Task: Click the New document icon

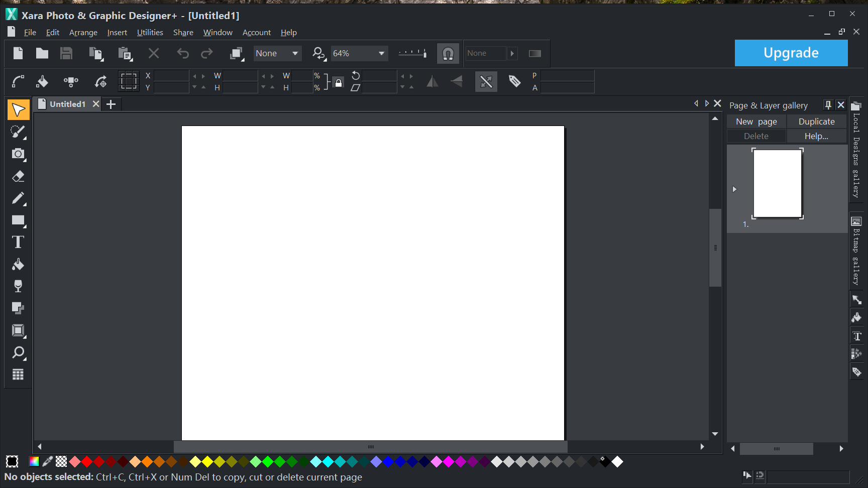Action: coord(18,53)
